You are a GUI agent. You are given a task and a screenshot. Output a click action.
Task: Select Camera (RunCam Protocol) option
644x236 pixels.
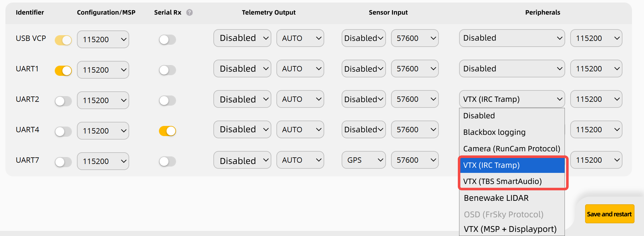(x=511, y=149)
